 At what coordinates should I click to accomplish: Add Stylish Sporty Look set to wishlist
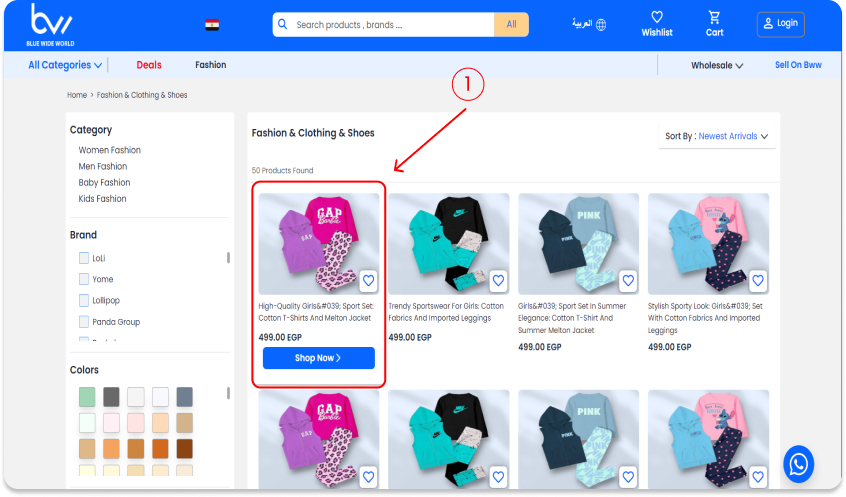tap(758, 281)
